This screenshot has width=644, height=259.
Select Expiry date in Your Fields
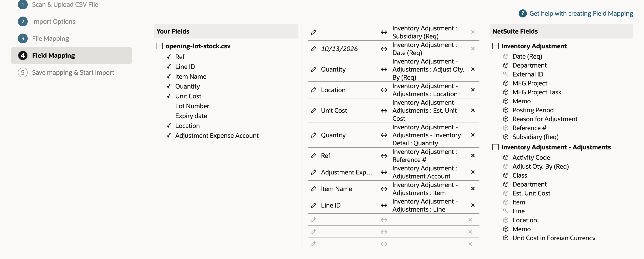(x=191, y=116)
